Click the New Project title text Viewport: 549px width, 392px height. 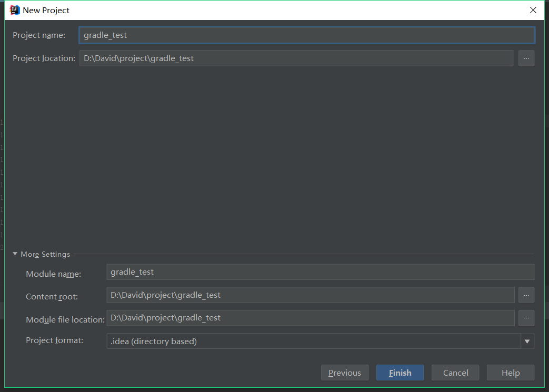(x=46, y=10)
